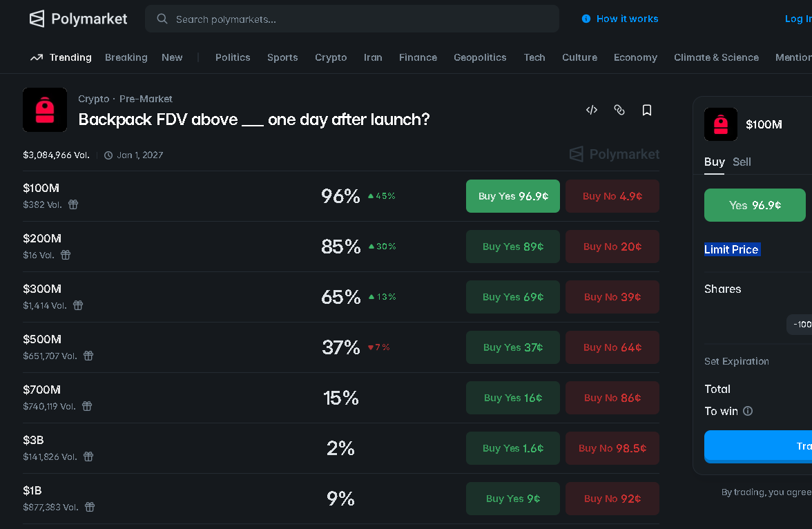Switch to the Buy tab in trade panel

[714, 162]
